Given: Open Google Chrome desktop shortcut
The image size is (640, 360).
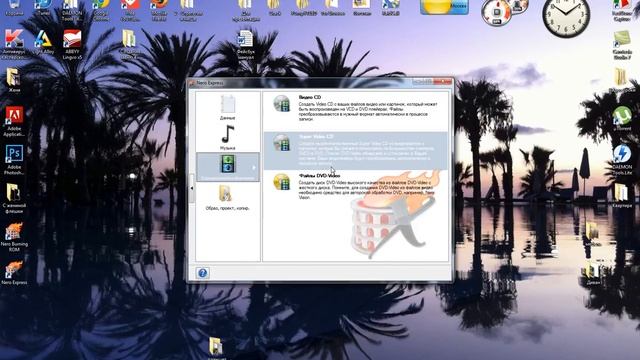Looking at the screenshot, I should (100, 9).
